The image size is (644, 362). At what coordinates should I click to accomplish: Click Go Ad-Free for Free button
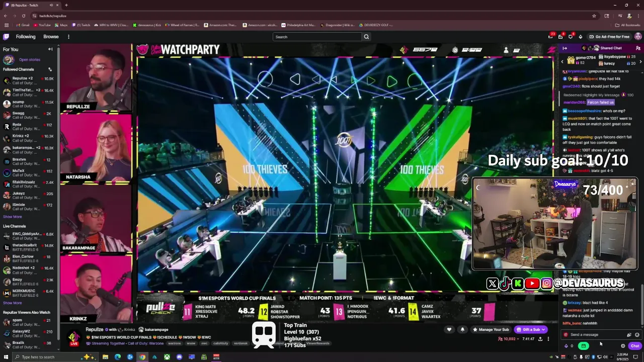(609, 37)
